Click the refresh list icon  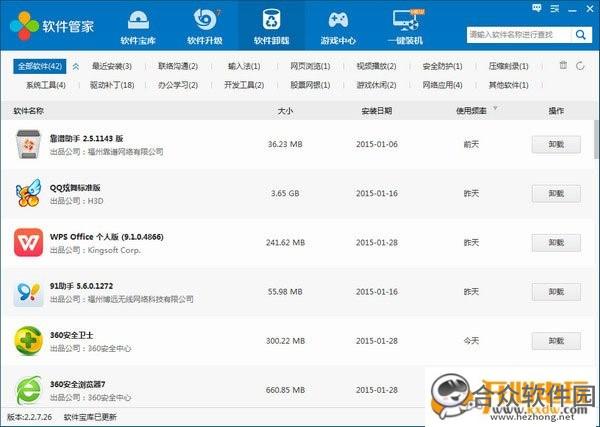coord(580,66)
